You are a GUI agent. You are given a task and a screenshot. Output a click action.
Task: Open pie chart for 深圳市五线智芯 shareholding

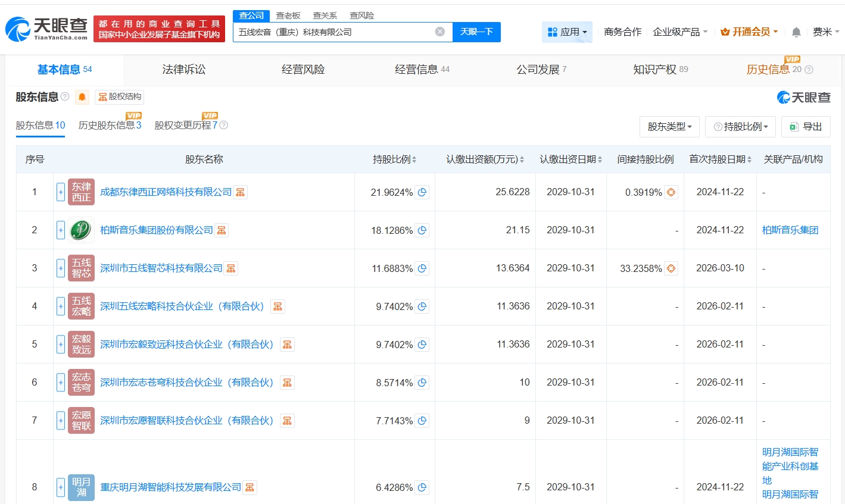pyautogui.click(x=422, y=268)
